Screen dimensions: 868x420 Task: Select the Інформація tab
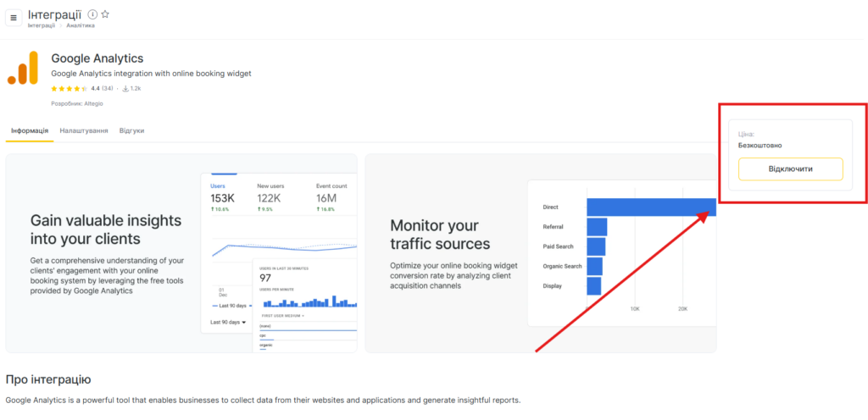30,131
